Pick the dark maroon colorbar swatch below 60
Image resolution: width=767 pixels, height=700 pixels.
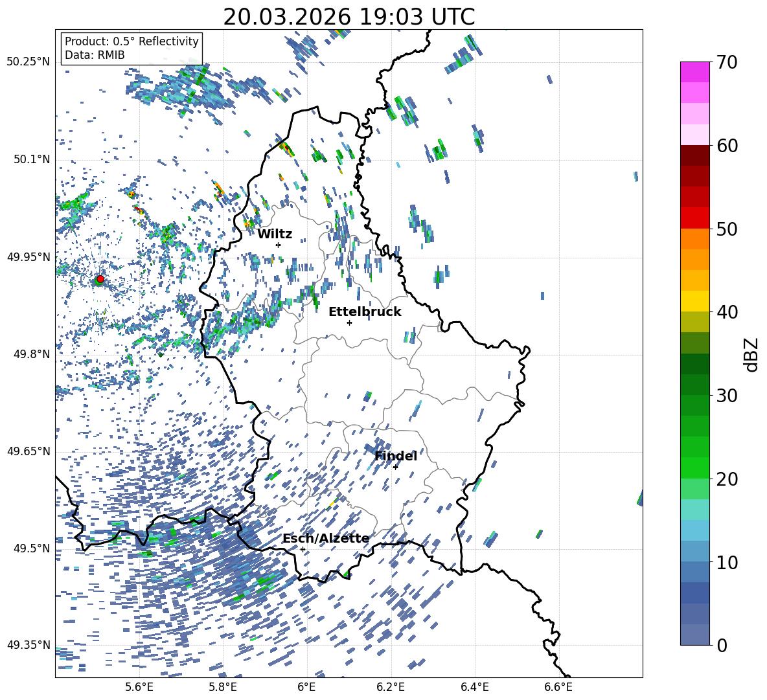coord(694,155)
